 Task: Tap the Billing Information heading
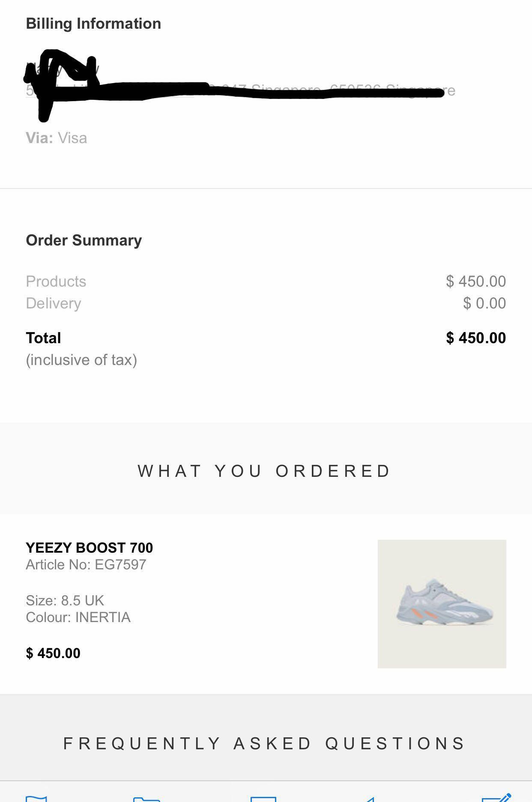[x=93, y=24]
